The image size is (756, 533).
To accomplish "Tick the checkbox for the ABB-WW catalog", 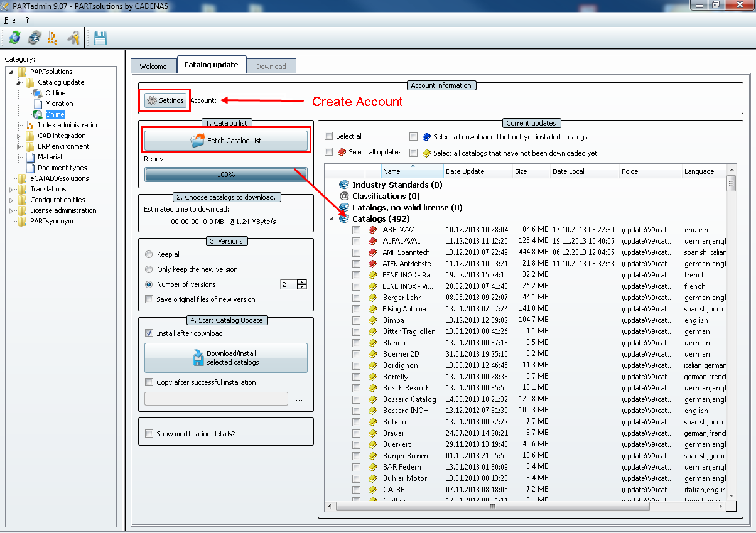I will (357, 230).
